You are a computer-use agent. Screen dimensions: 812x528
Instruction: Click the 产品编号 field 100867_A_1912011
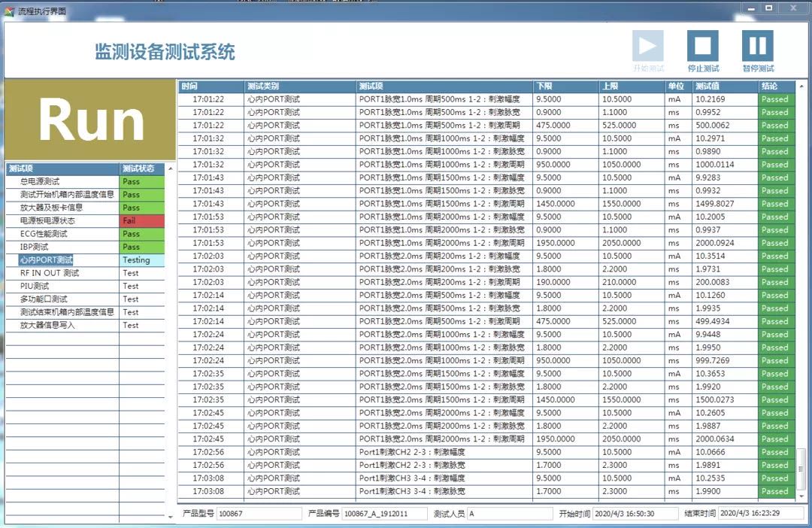tap(384, 514)
